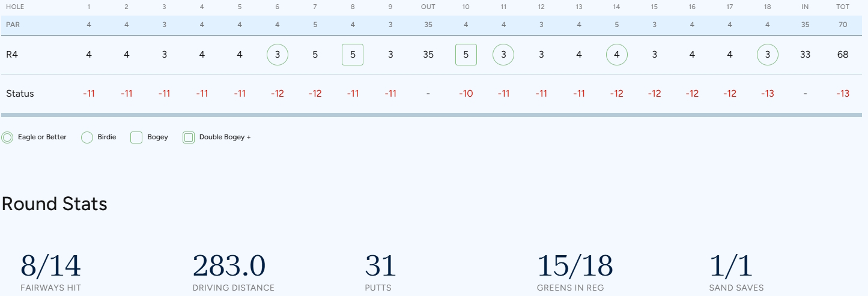Click the TOT column header
This screenshot has width=868, height=296.
[843, 7]
